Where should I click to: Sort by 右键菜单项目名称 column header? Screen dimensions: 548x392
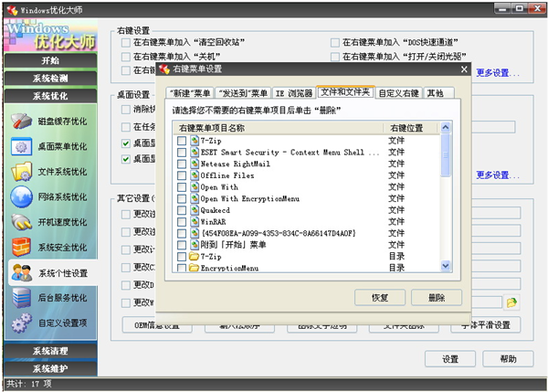pyautogui.click(x=279, y=128)
